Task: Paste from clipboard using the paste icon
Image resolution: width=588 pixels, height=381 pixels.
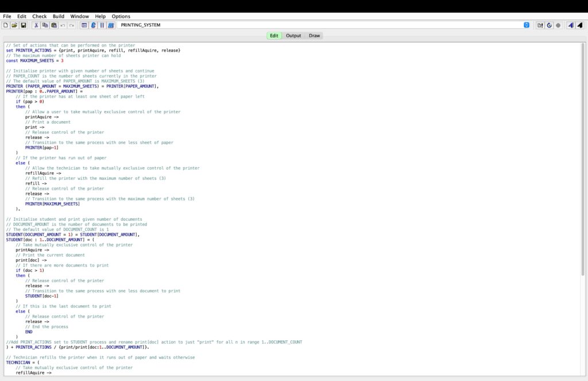Action: (x=54, y=25)
